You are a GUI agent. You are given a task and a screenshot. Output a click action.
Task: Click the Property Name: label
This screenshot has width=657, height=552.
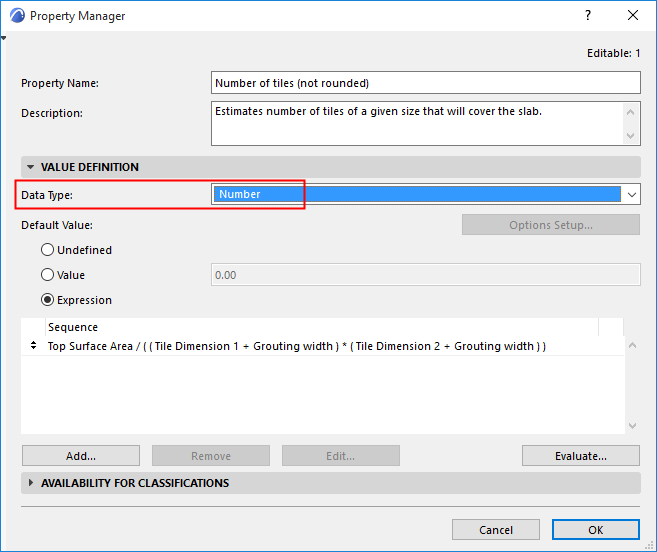tap(60, 83)
